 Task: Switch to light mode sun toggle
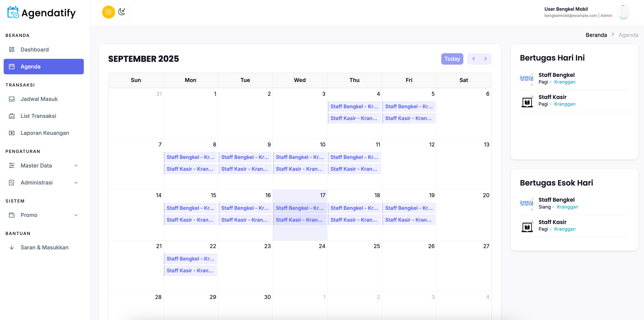pos(109,12)
